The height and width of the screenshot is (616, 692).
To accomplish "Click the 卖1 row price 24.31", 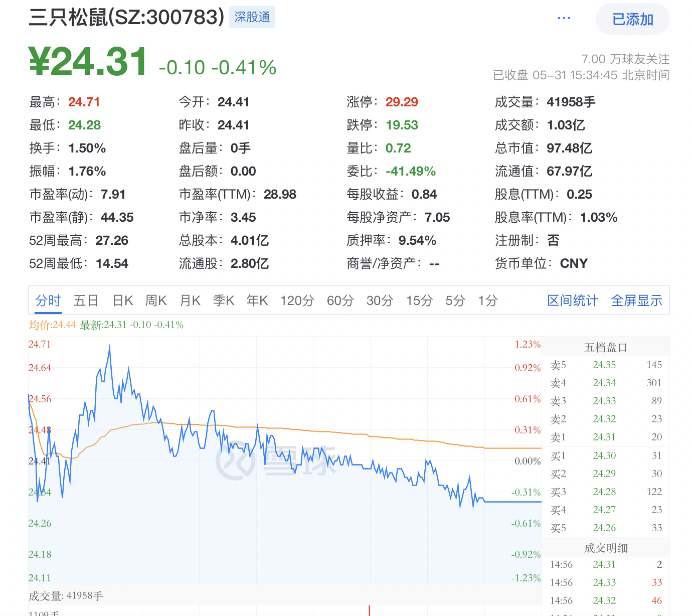I will (604, 437).
